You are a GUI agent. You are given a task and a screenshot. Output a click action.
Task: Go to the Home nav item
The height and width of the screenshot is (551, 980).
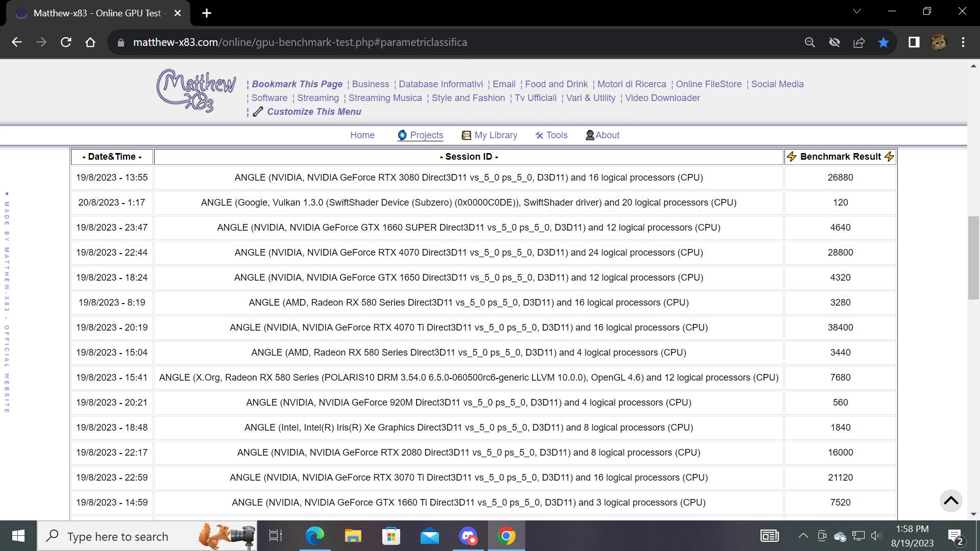[x=362, y=135]
